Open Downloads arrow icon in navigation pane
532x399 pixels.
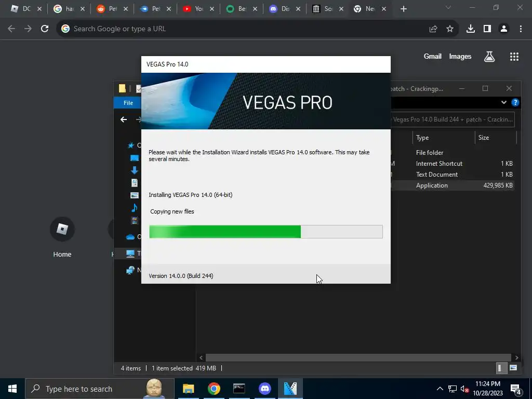[135, 170]
